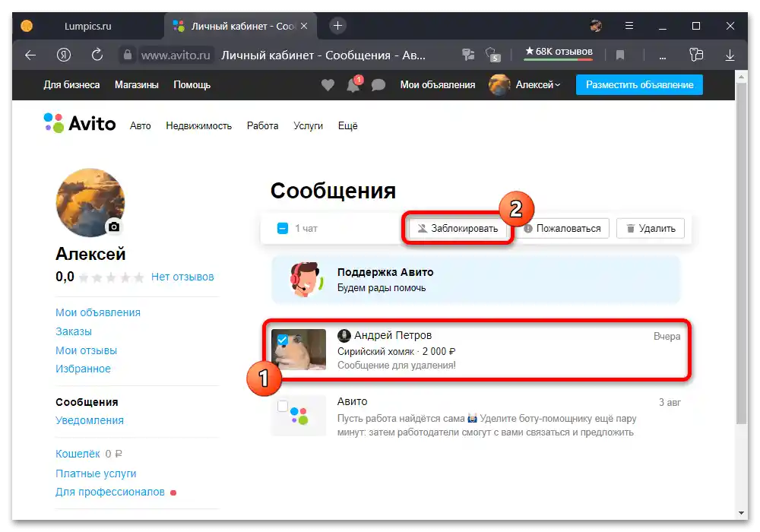Open the three-dots more options in address bar
This screenshot has height=532, width=760.
663,56
